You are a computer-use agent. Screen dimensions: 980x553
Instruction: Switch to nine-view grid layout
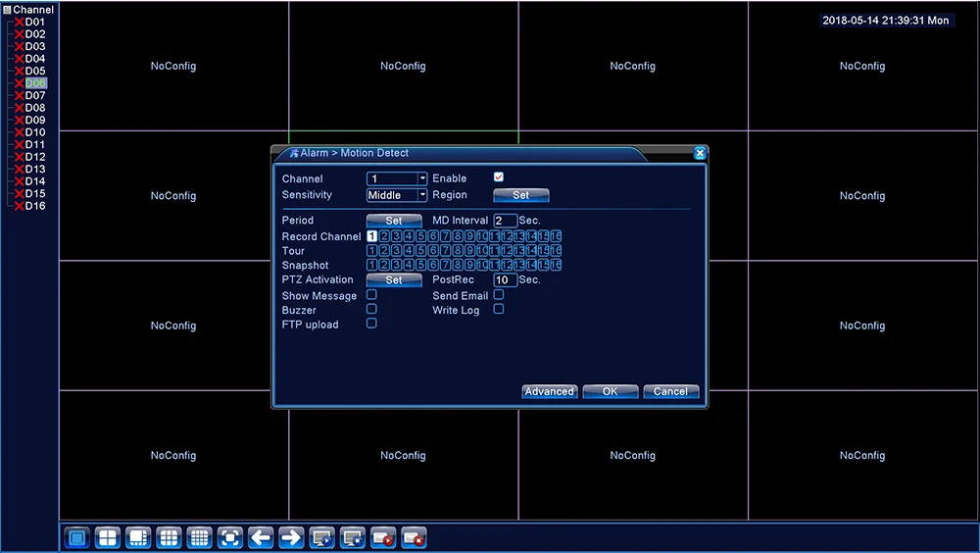coord(169,537)
